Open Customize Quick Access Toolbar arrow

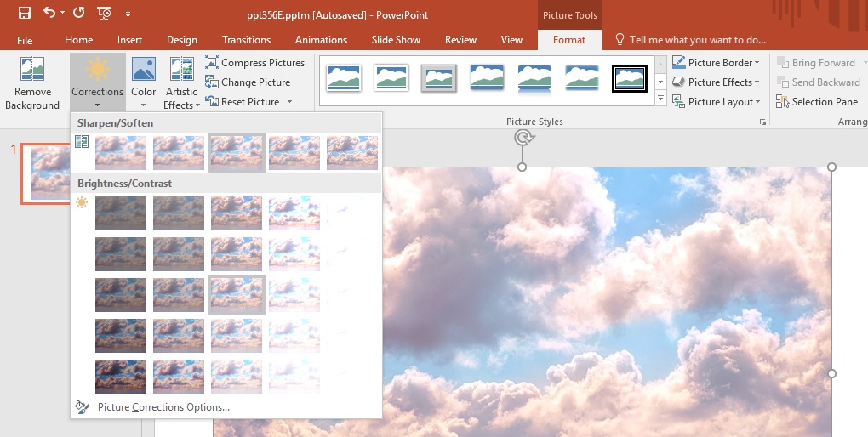128,14
